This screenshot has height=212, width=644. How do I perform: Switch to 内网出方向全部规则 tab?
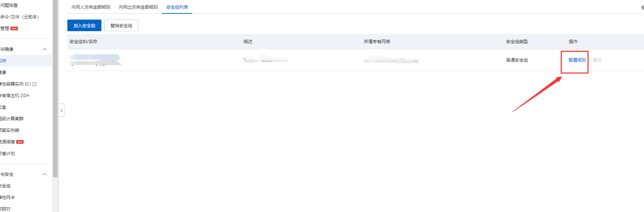tap(138, 7)
